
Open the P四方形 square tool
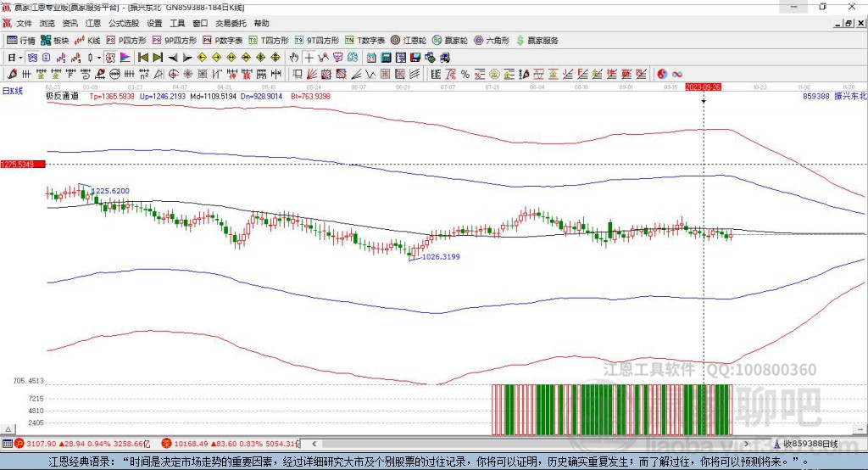(126, 41)
